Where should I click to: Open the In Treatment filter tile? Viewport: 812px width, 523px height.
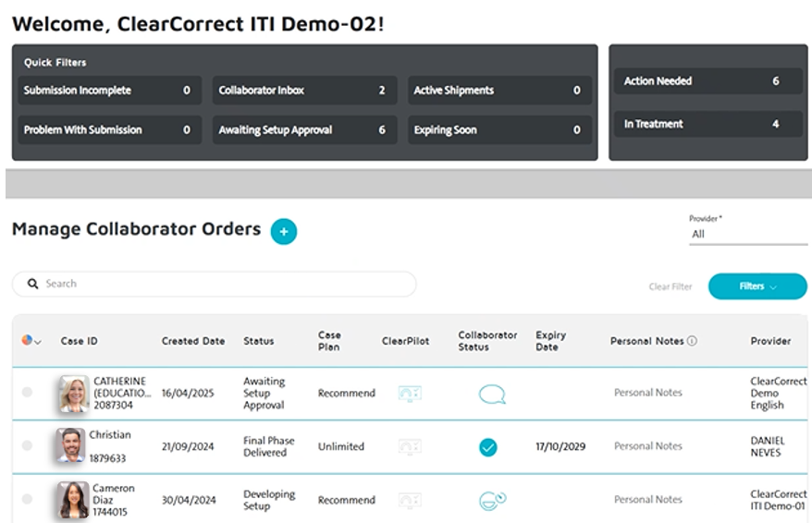pyautogui.click(x=707, y=124)
